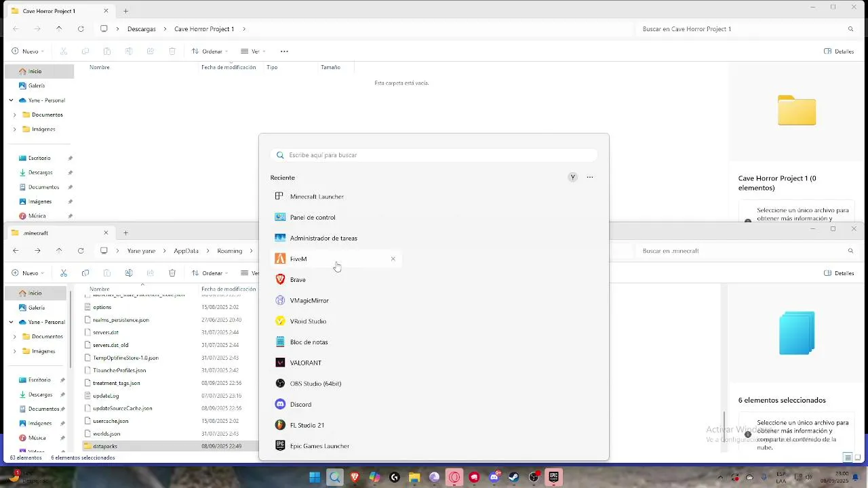Focus the 'Escribe aquí para buscar' search field
The image size is (868, 488).
point(434,155)
